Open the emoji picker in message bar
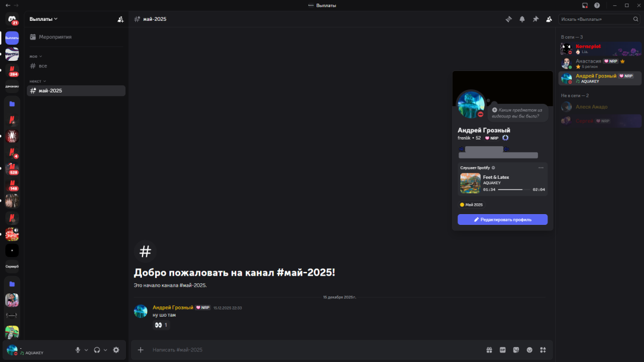 click(x=529, y=350)
